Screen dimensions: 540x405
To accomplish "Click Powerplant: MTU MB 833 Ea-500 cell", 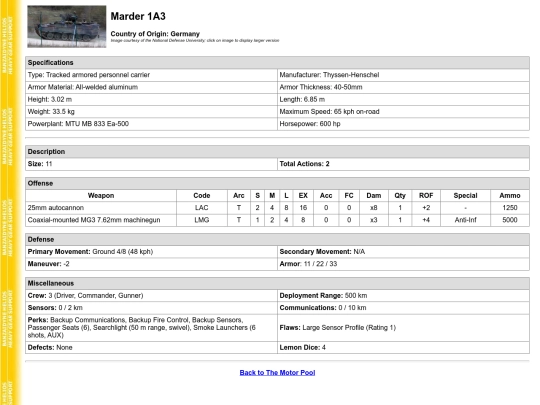I will click(151, 124).
